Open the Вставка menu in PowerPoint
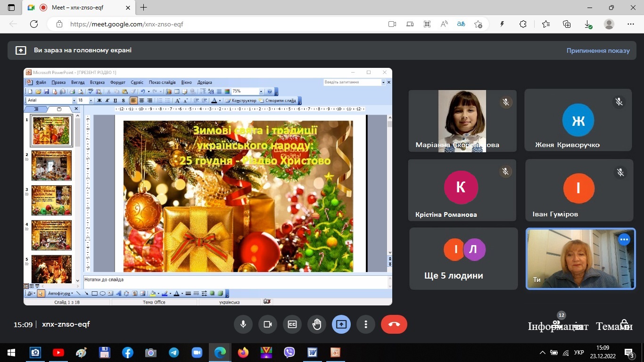 (x=97, y=82)
